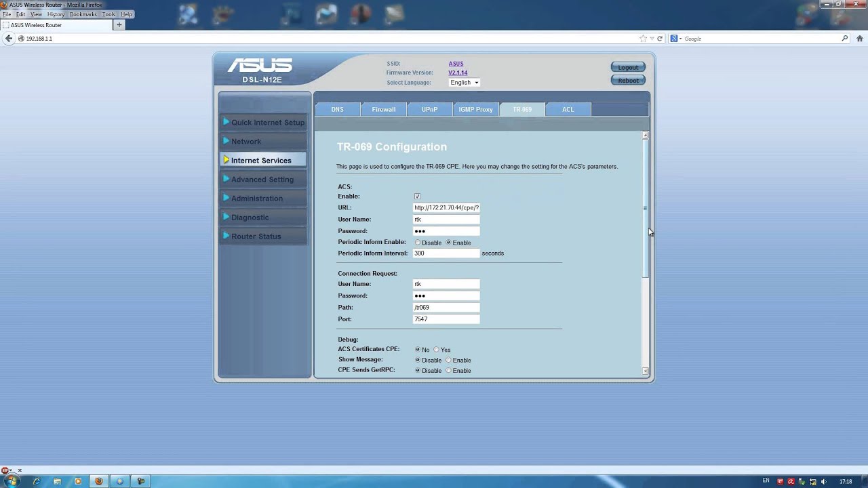Open the ACL tab
Image resolution: width=868 pixels, height=488 pixels.
[x=568, y=109]
